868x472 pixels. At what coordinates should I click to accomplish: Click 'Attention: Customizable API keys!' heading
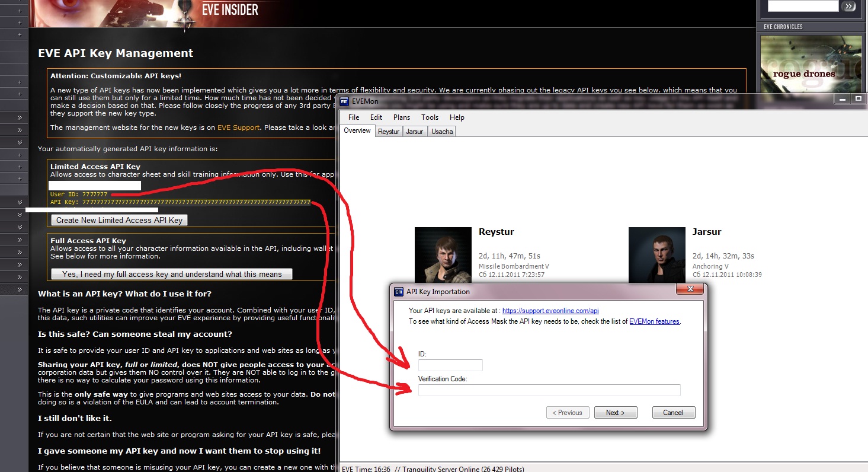pos(116,76)
